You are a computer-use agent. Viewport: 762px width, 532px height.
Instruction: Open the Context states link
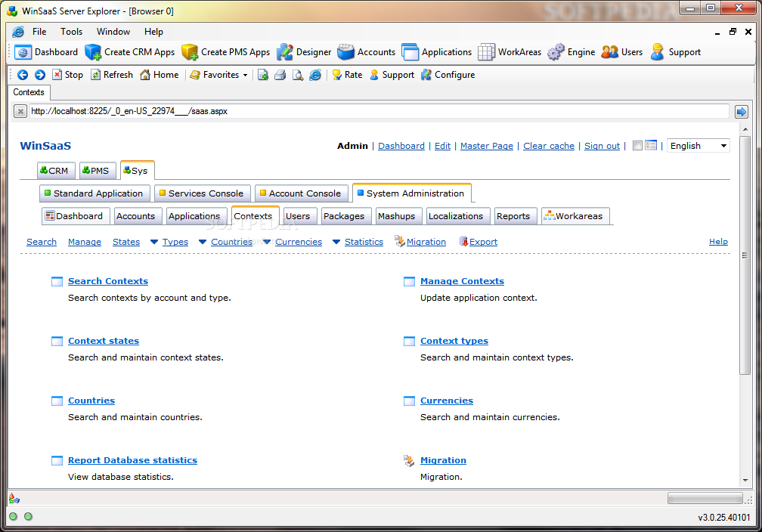104,341
